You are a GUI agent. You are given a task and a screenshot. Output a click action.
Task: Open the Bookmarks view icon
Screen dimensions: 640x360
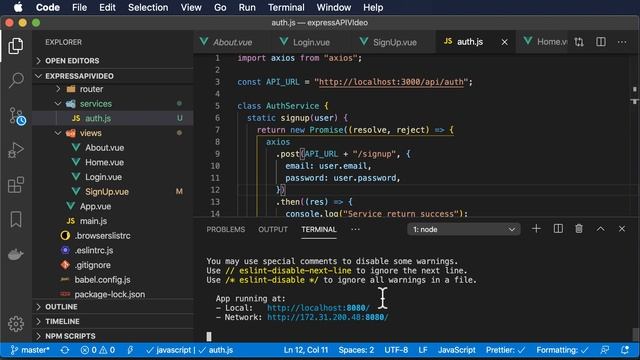[x=16, y=220]
